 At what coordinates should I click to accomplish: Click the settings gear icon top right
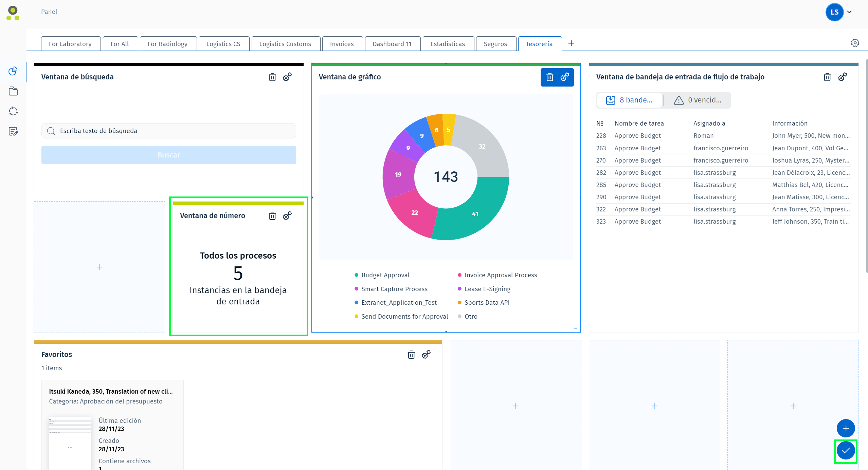tap(855, 43)
